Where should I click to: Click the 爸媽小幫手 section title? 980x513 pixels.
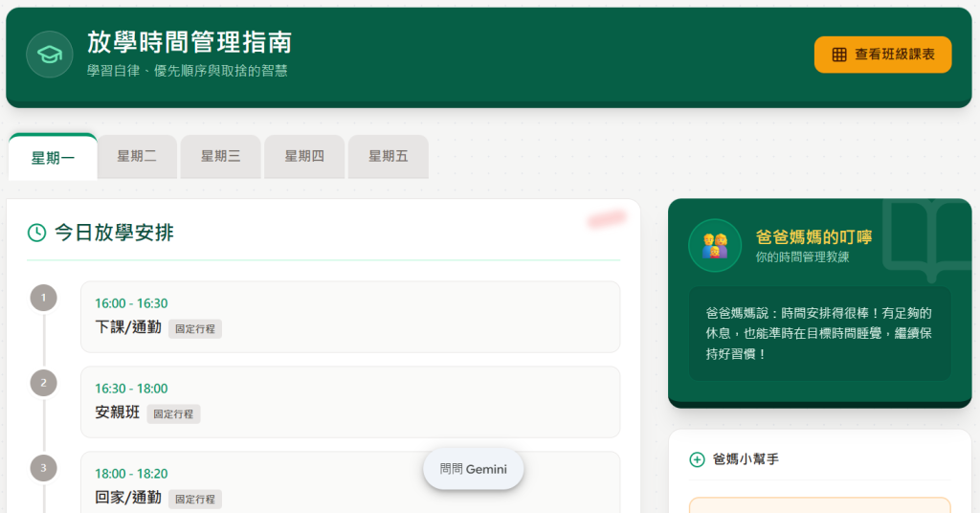(x=746, y=459)
